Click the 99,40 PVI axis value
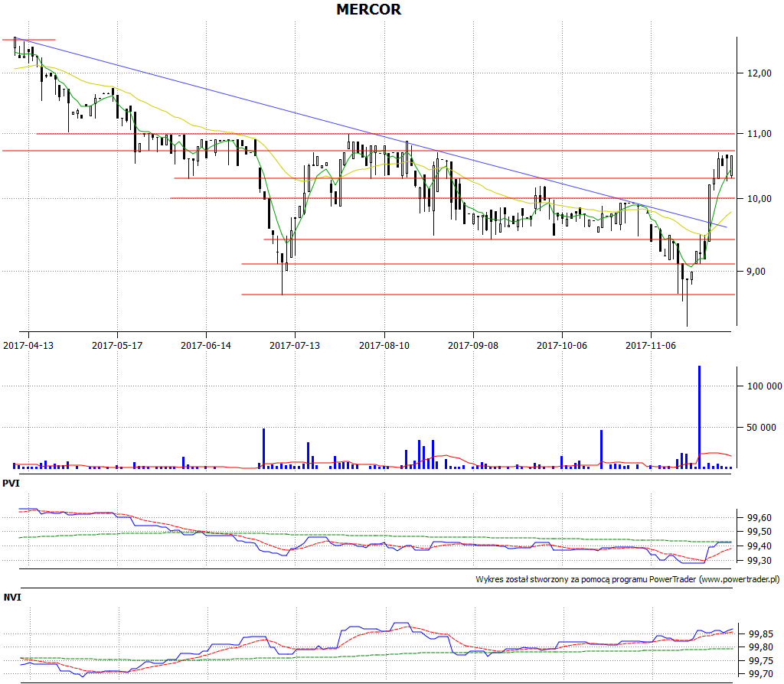 (x=759, y=546)
